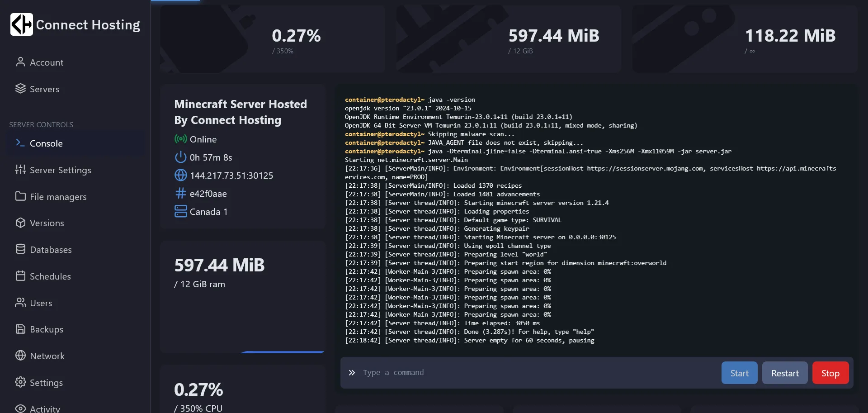Focus the Type a command input field
868x413 pixels.
tap(538, 372)
